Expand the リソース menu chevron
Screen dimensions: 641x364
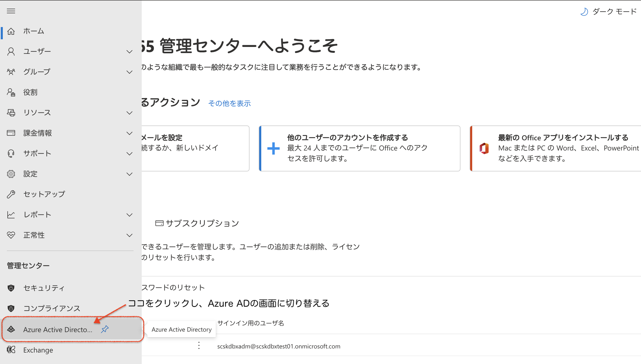129,113
